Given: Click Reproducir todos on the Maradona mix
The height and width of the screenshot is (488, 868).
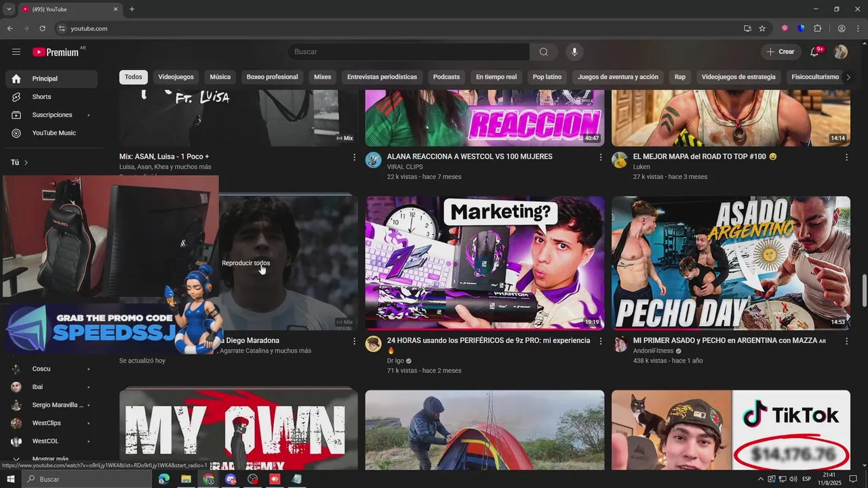Looking at the screenshot, I should coord(245,264).
